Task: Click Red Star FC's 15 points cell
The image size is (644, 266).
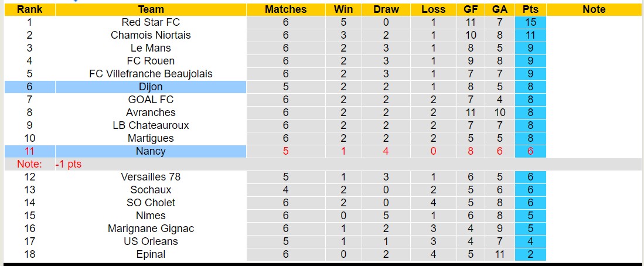Action: point(530,22)
